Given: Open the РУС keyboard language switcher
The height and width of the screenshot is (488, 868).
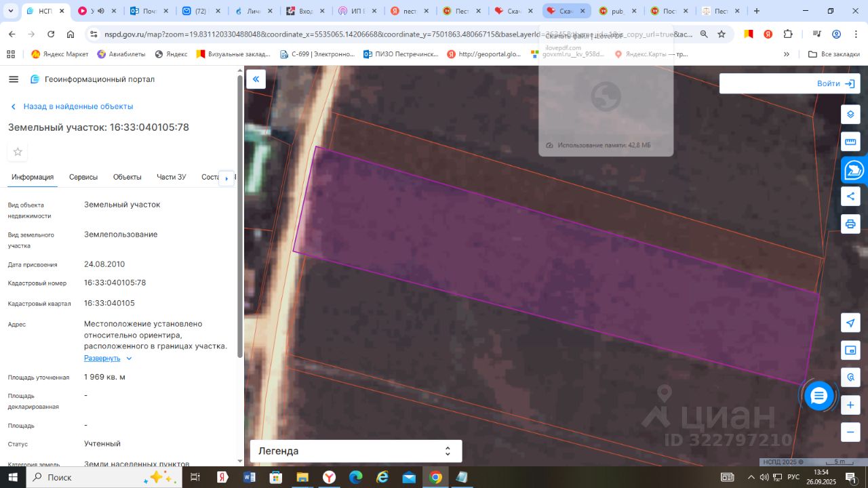Looking at the screenshot, I should pos(793,477).
